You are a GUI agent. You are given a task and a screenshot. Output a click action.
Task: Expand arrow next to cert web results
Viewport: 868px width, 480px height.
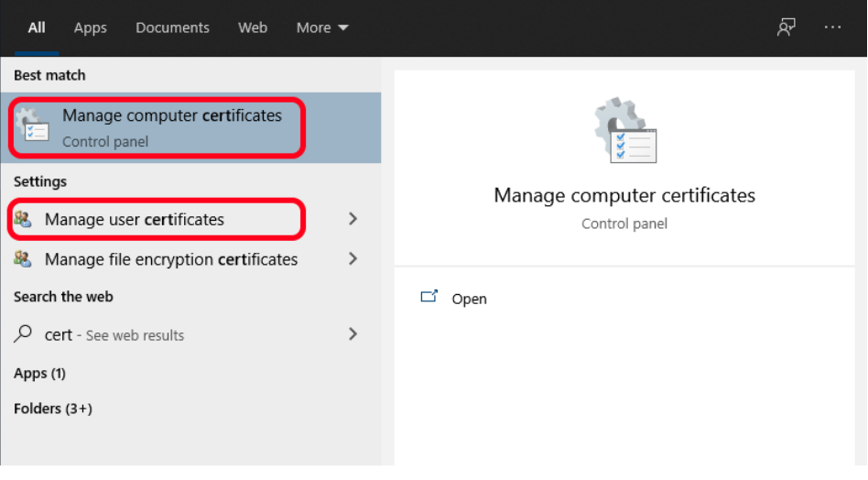tap(353, 334)
